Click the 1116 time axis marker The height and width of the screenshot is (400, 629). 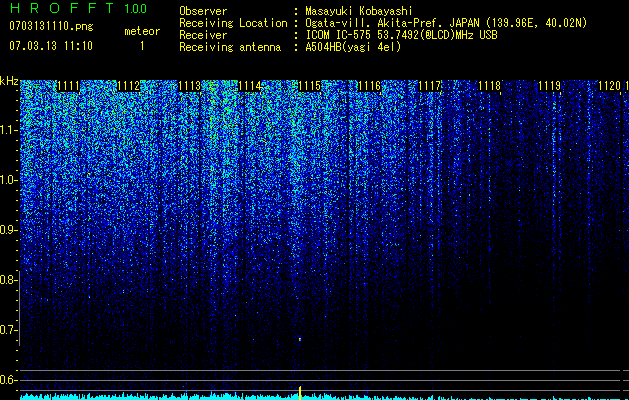pyautogui.click(x=369, y=86)
